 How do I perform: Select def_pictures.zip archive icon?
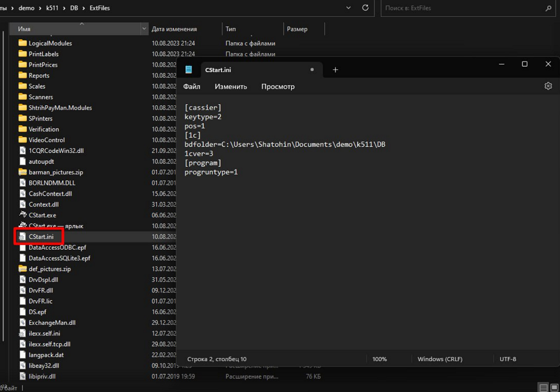tap(22, 269)
